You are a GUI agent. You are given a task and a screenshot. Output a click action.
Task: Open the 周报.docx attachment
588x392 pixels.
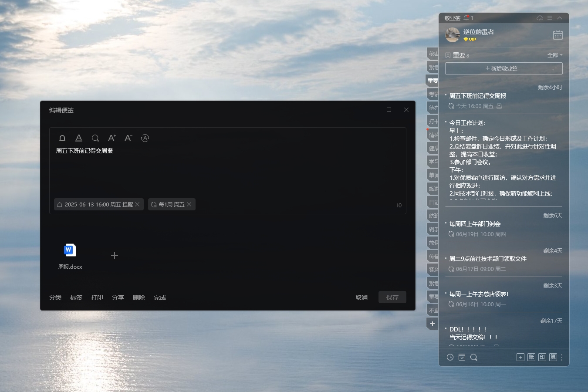coord(70,256)
